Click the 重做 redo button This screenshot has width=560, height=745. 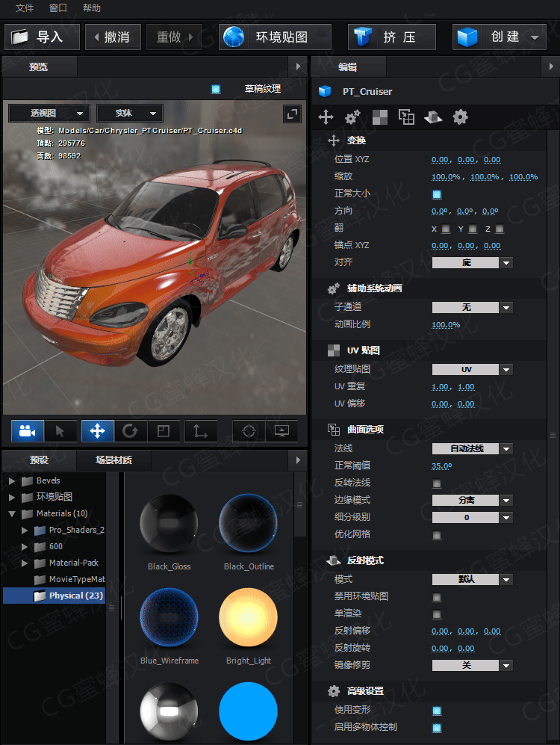174,37
